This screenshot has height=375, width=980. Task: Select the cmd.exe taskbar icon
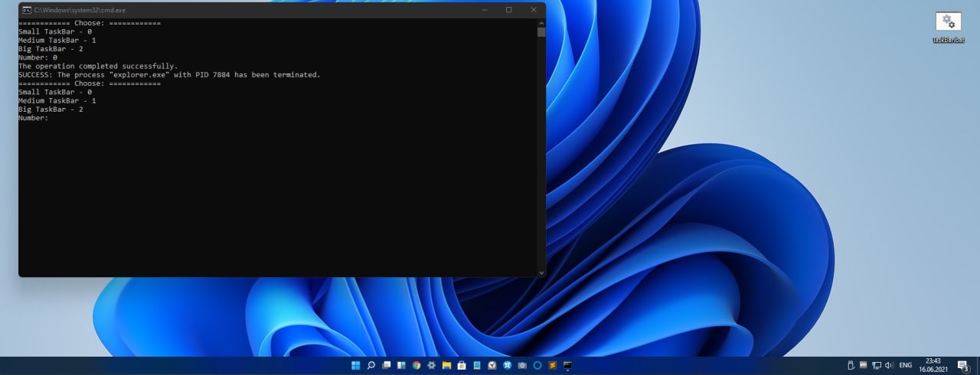coord(567,365)
